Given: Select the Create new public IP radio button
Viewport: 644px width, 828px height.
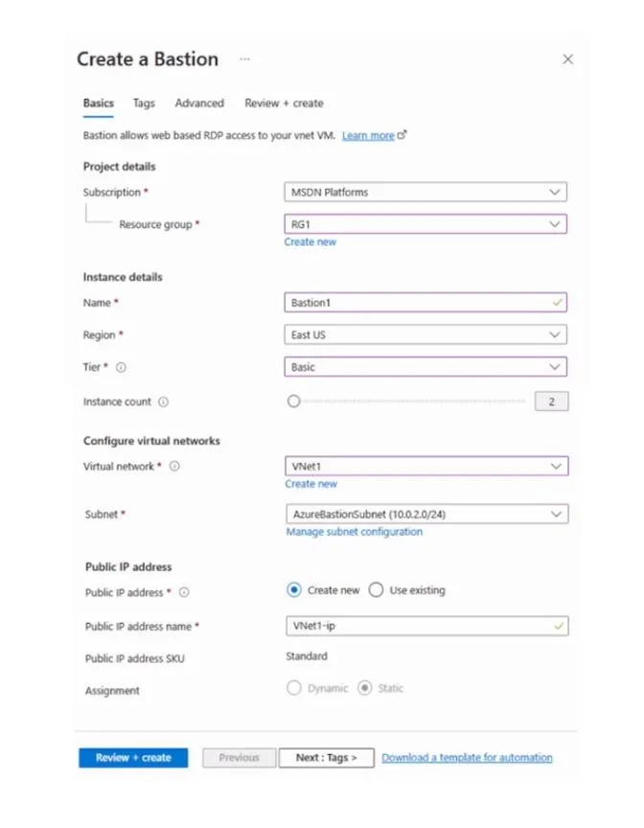Looking at the screenshot, I should pyautogui.click(x=294, y=589).
